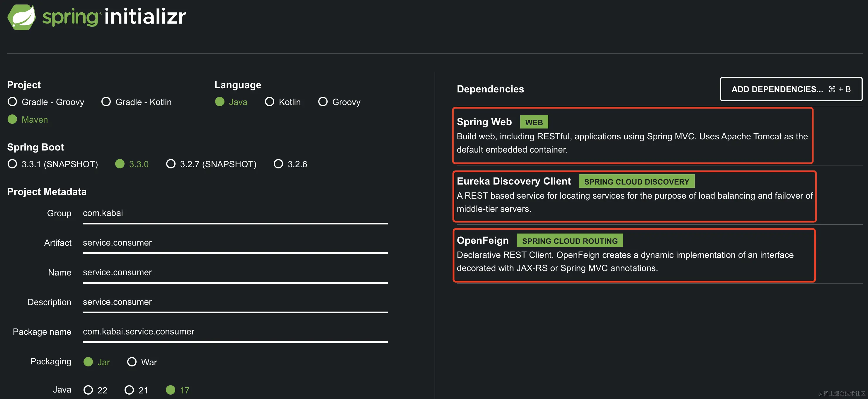The height and width of the screenshot is (399, 868).
Task: Select Spring Boot 3.2.7 (SNAPSHOT)
Action: coord(171,164)
